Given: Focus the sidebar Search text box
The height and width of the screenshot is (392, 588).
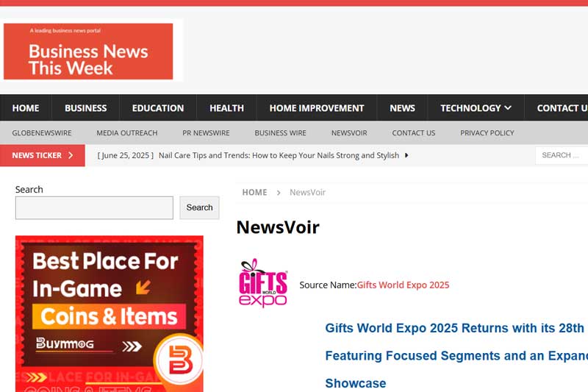Looking at the screenshot, I should point(94,208).
